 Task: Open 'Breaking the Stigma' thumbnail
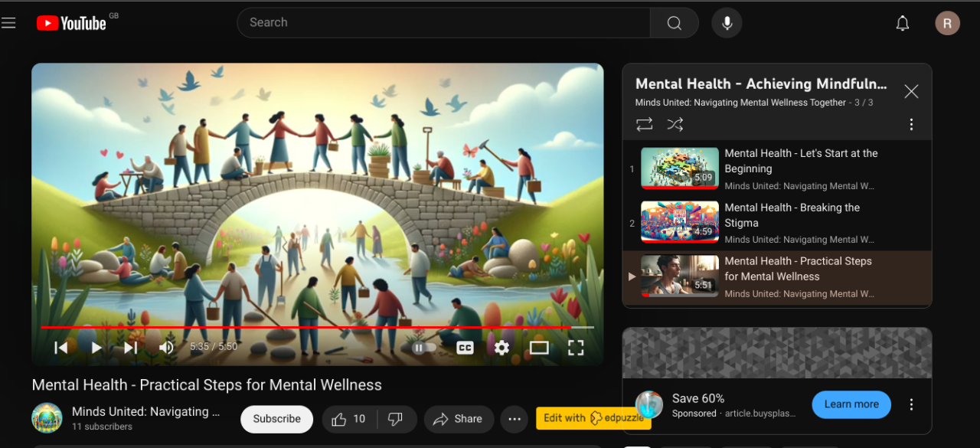click(x=680, y=222)
